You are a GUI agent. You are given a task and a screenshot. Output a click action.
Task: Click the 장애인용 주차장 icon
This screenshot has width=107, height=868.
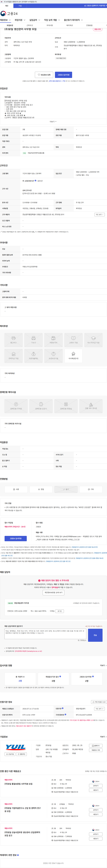16,406
